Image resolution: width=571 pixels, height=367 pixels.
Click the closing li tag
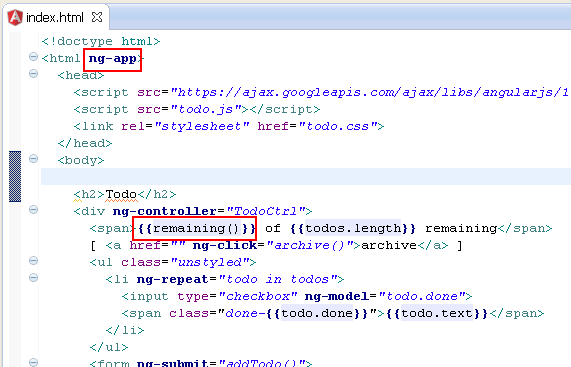point(125,330)
